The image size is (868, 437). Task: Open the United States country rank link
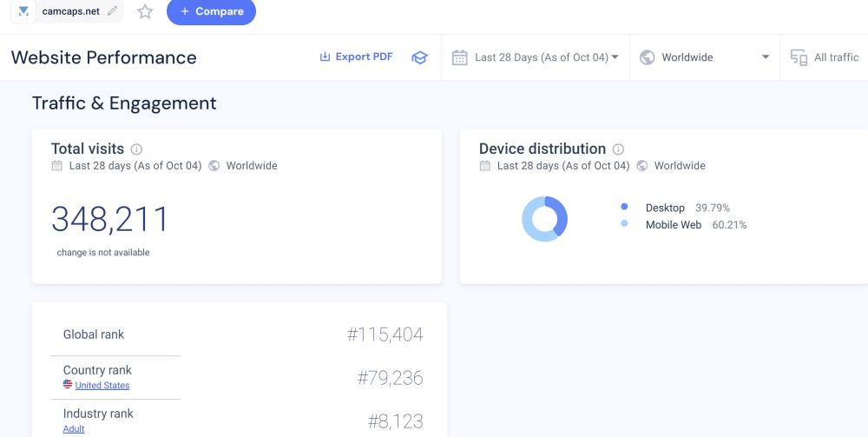pyautogui.click(x=102, y=385)
